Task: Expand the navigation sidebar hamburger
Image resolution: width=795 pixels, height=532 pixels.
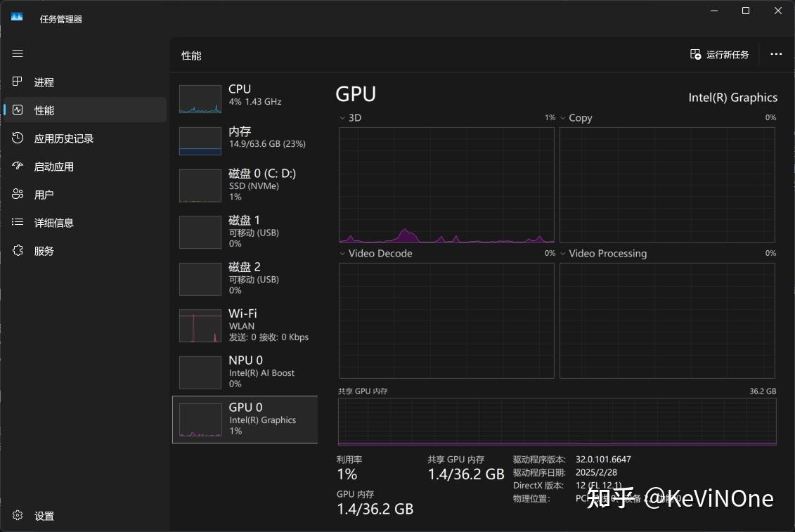Action: tap(18, 53)
